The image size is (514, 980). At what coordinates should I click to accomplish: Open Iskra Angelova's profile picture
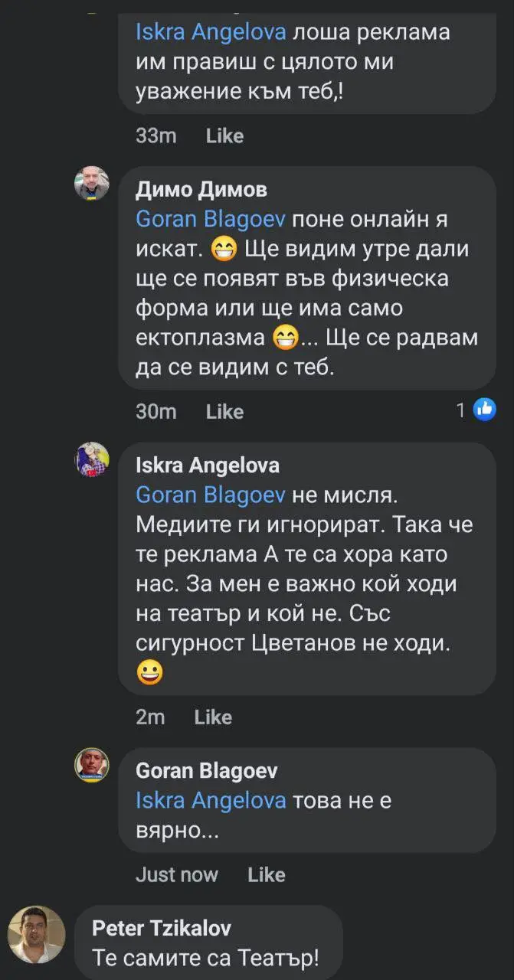click(x=92, y=459)
